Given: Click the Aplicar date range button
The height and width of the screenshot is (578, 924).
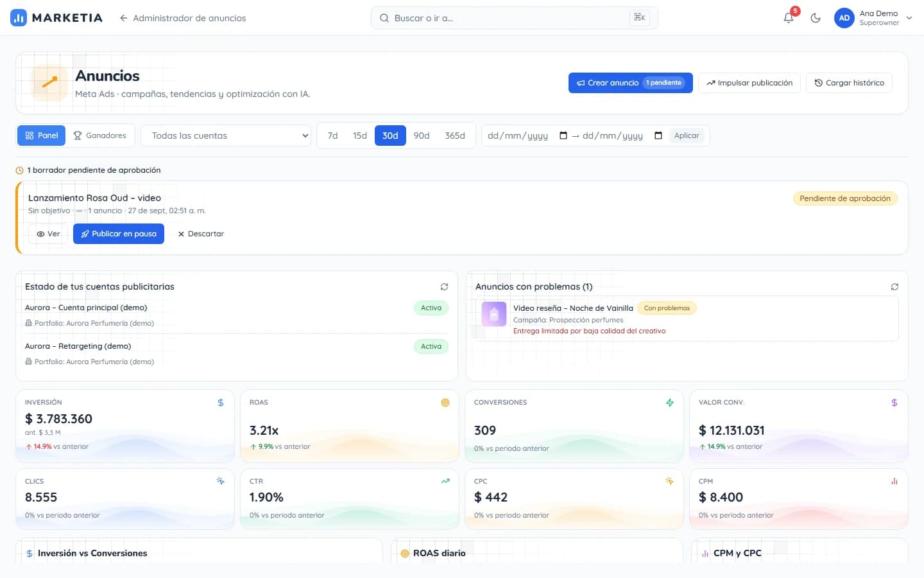Looking at the screenshot, I should 687,136.
